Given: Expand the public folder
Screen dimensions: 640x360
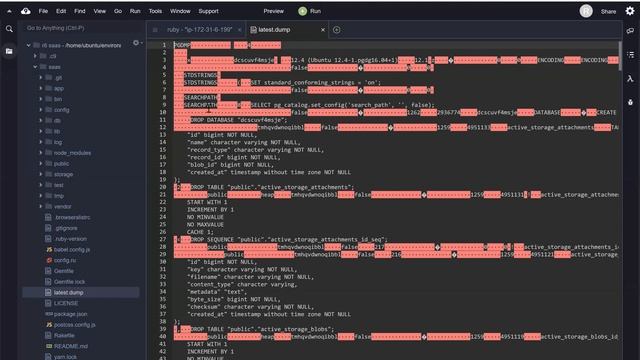Looking at the screenshot, I should pyautogui.click(x=41, y=163).
